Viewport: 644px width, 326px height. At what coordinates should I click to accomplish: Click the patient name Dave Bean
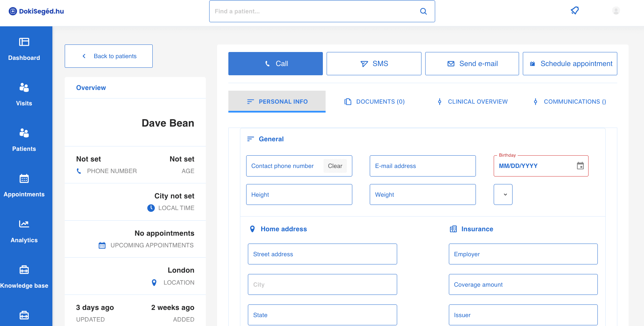click(168, 123)
